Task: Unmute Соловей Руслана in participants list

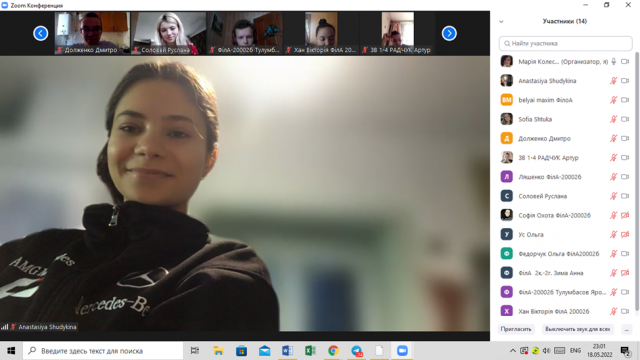Action: click(613, 196)
